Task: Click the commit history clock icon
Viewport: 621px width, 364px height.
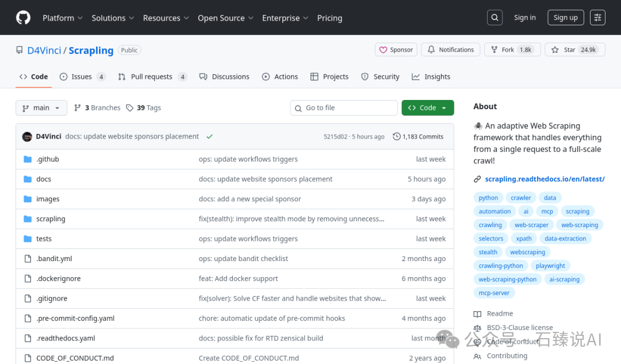Action: click(x=396, y=136)
